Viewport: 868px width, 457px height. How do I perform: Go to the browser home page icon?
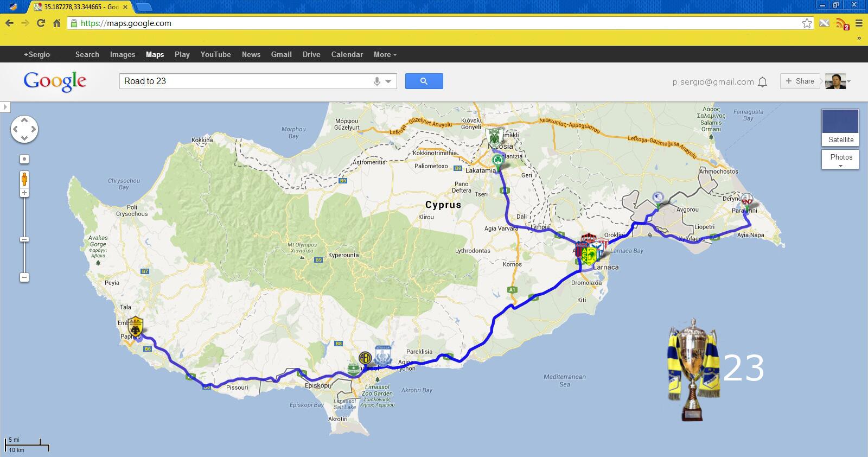(x=56, y=23)
